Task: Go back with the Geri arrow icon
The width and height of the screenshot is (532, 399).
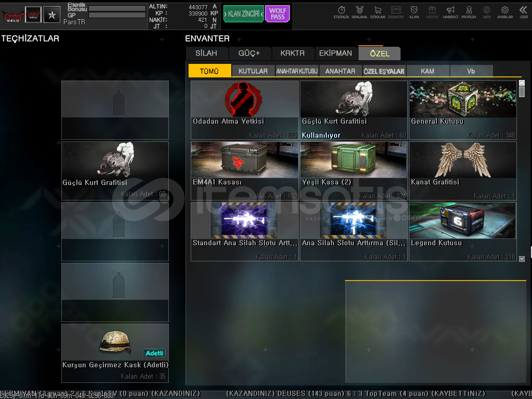Action: click(524, 12)
